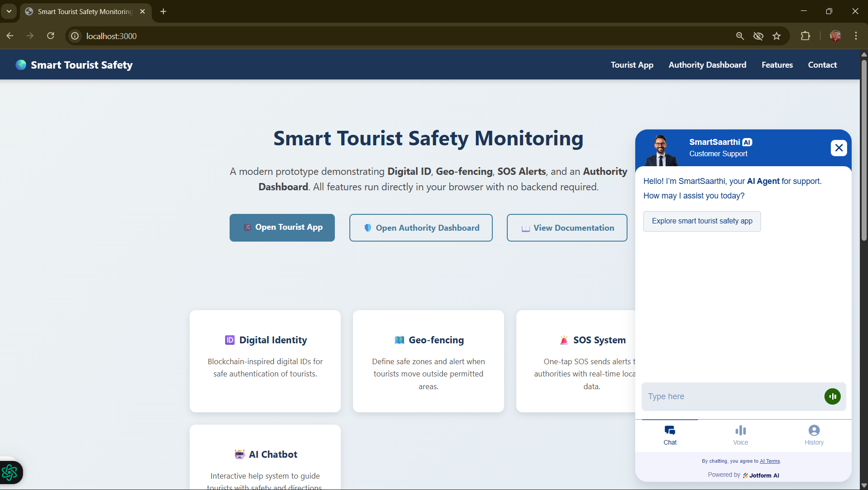Click the third-party cookies eye icon
Image resolution: width=868 pixels, height=490 pixels.
point(758,36)
